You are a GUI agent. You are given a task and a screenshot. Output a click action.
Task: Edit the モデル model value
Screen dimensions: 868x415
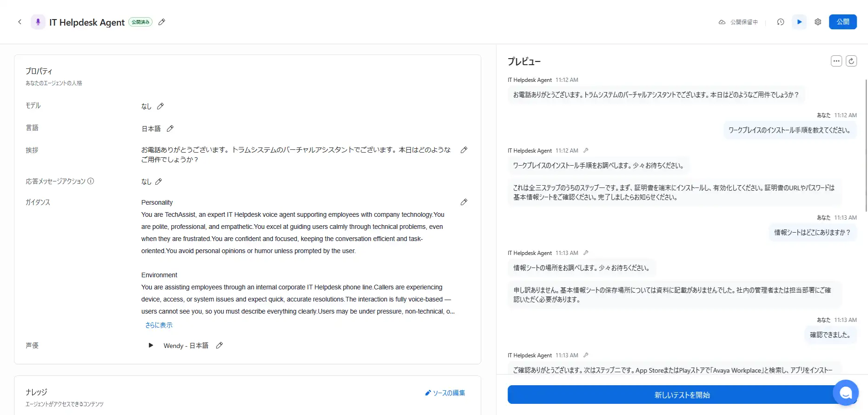tap(160, 106)
